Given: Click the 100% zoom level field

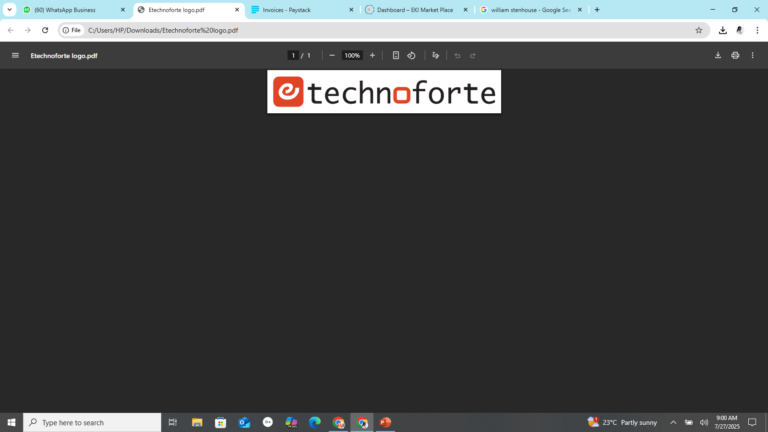Looking at the screenshot, I should point(352,55).
